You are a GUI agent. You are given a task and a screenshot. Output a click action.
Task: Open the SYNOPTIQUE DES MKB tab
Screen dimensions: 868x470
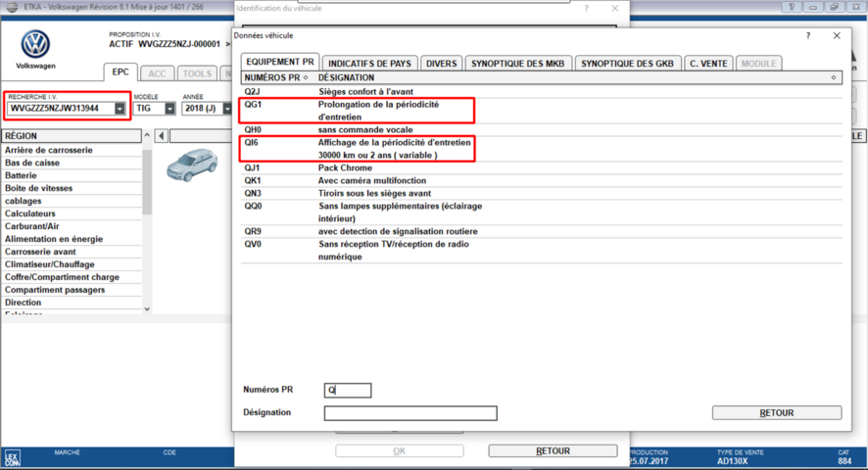517,64
